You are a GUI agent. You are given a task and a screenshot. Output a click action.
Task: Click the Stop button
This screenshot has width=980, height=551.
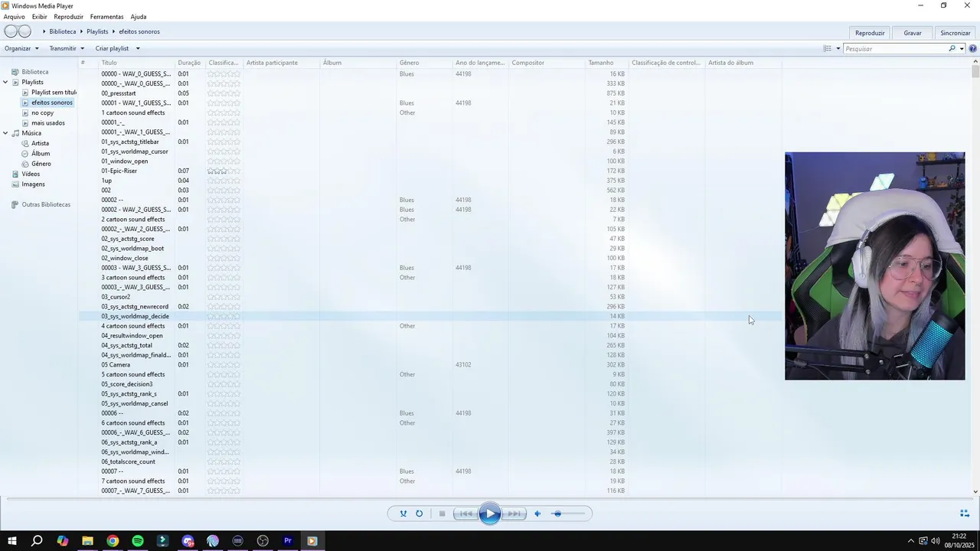[x=442, y=514]
